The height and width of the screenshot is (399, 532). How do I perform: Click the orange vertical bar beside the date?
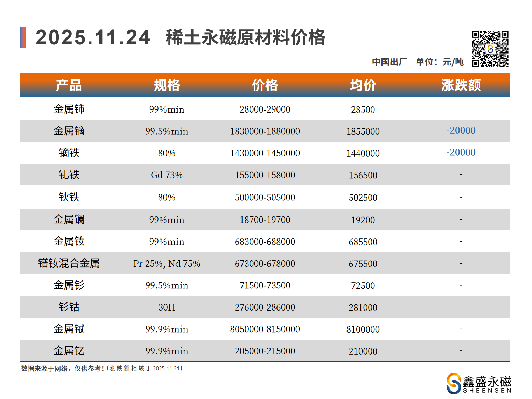[x=23, y=37]
